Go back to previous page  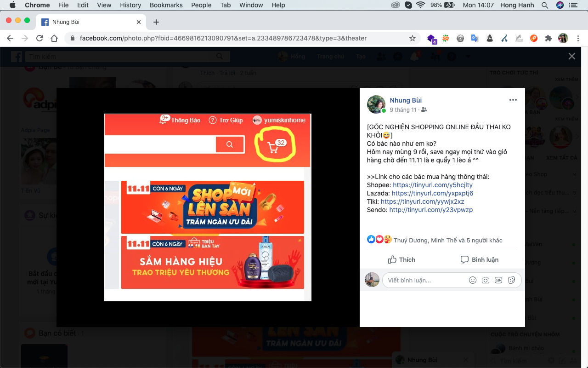pos(10,38)
